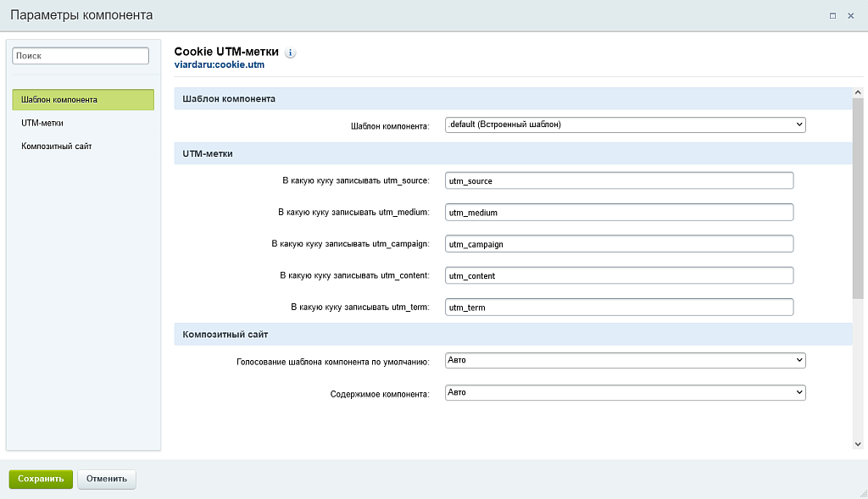Open the Голосование шаблона компонента dropdown
Image resolution: width=868 pixels, height=499 pixels.
624,360
